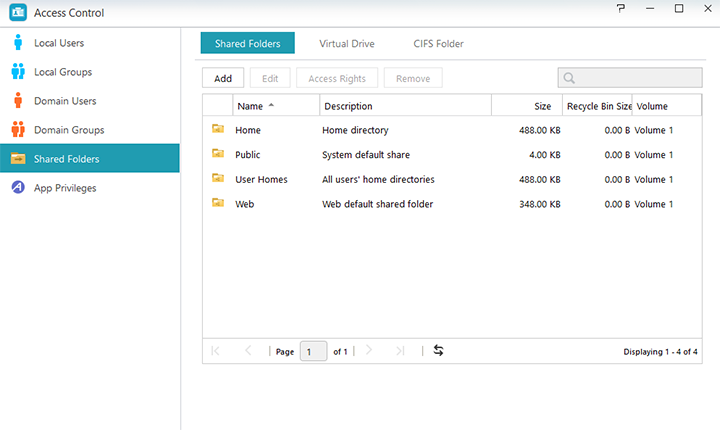This screenshot has height=430, width=720.
Task: Click the Web folder icon
Action: [x=218, y=202]
